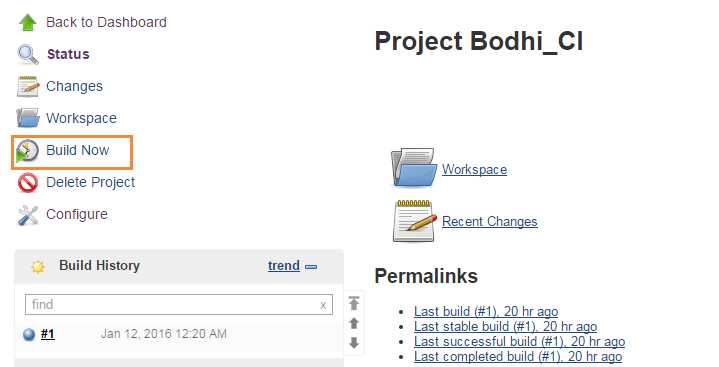
Task: Click the green Back to Dashboard arrow icon
Action: click(x=28, y=22)
